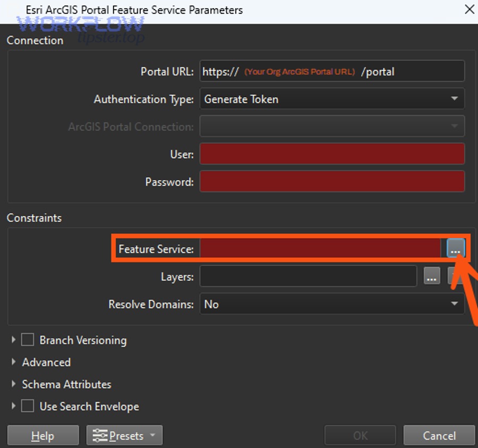
Task: Open the Help page
Action: pyautogui.click(x=42, y=435)
